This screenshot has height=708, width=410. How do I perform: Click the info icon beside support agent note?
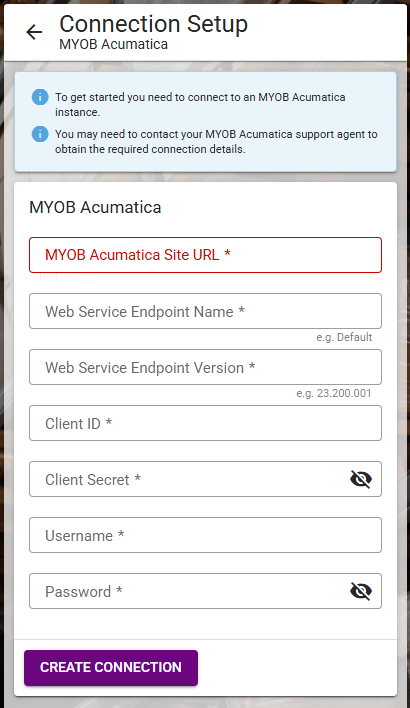[40, 134]
